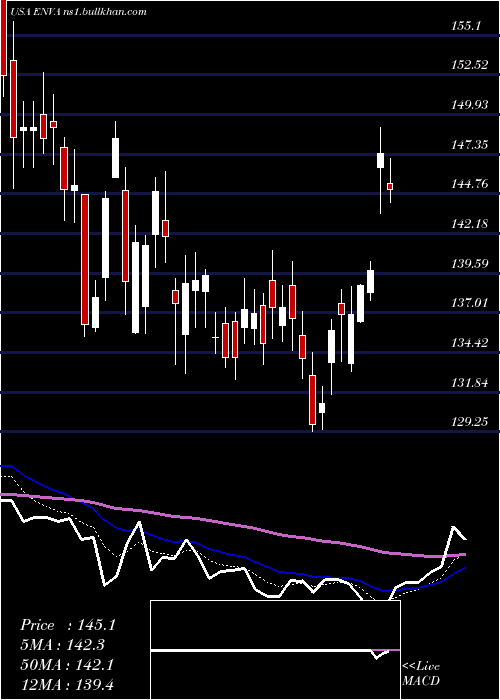
Task: Click the white gap-up candle near 147.35
Action: (x=380, y=160)
